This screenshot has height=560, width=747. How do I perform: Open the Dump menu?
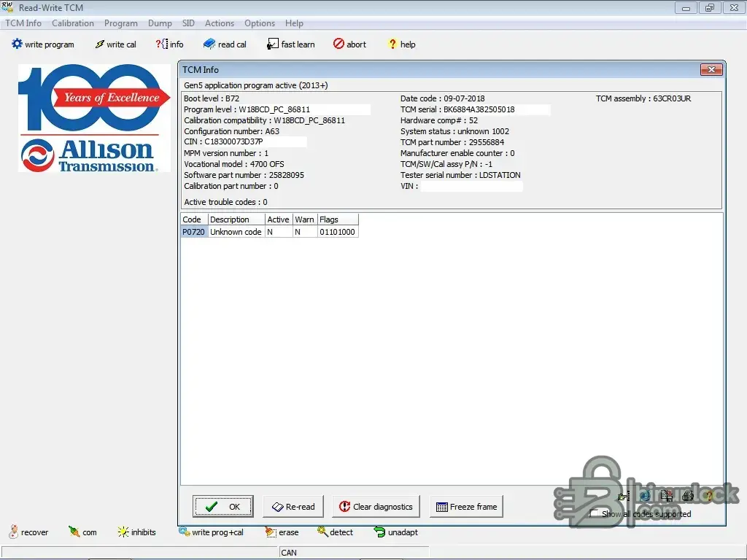160,23
